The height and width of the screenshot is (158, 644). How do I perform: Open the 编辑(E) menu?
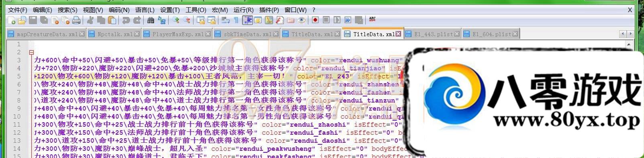(43, 10)
